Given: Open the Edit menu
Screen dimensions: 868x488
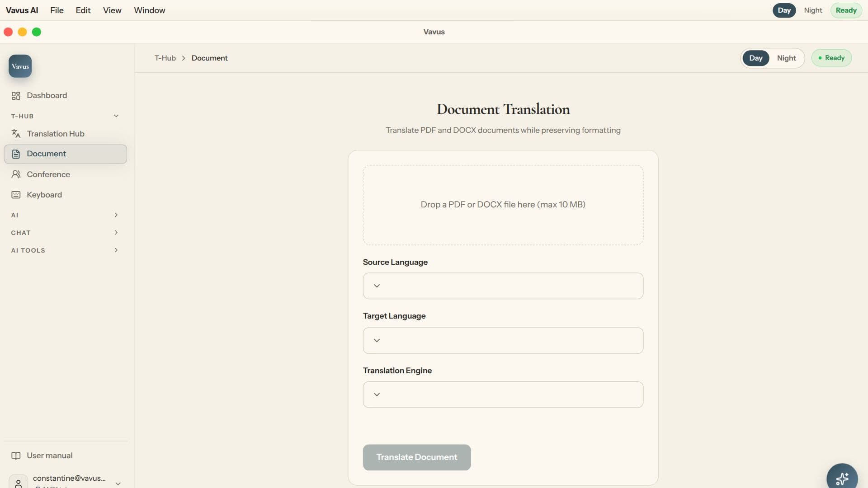Looking at the screenshot, I should point(83,10).
